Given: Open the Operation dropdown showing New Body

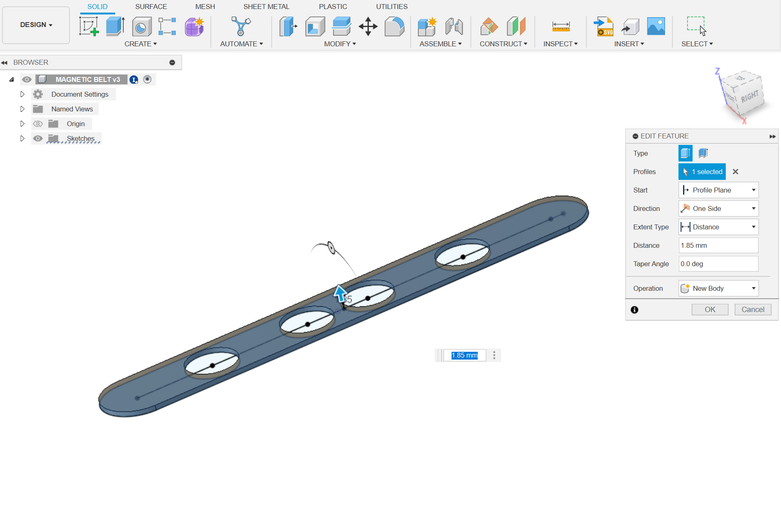Looking at the screenshot, I should coord(753,288).
